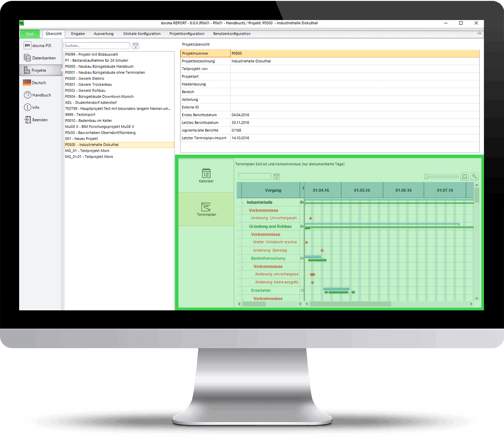This screenshot has width=504, height=437.
Task: Collapse the Erdarbeiten row
Action: (243, 291)
